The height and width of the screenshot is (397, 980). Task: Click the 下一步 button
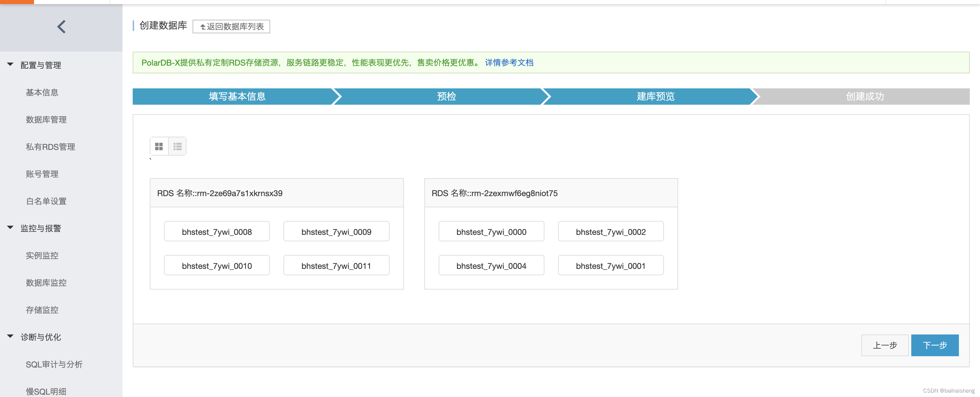pos(935,345)
